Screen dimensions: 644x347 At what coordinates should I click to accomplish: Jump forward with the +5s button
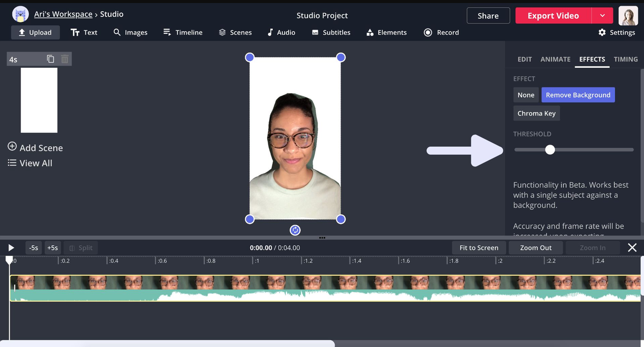[x=53, y=248]
